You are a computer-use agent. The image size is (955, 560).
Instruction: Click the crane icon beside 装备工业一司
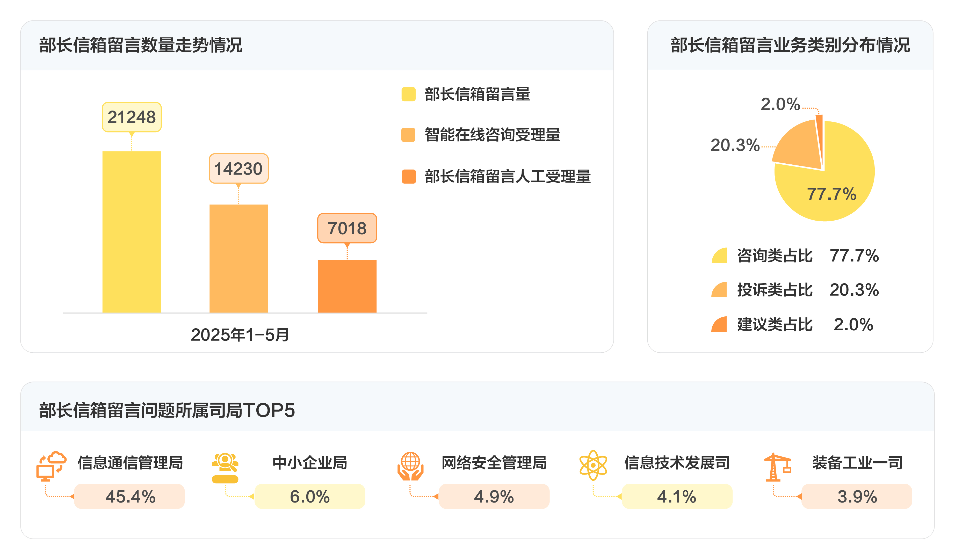point(777,467)
